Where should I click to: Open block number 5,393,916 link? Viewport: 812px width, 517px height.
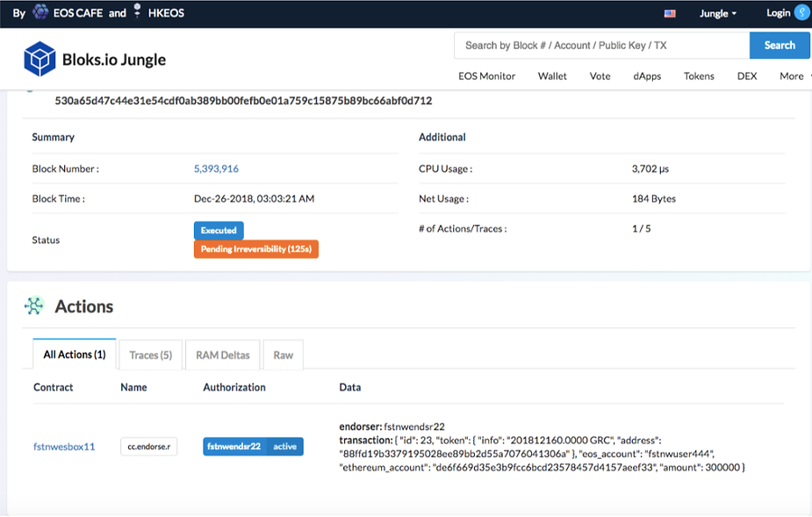[216, 169]
